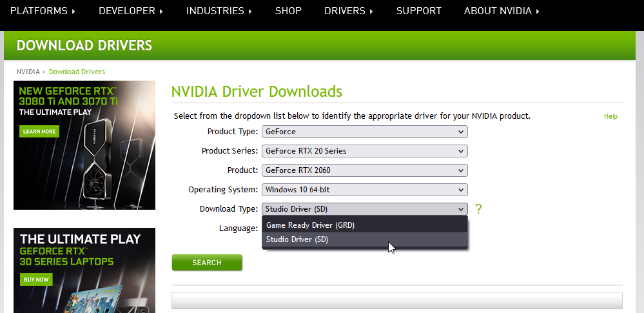
Task: Collapse the Download Type dropdown
Action: 365,209
